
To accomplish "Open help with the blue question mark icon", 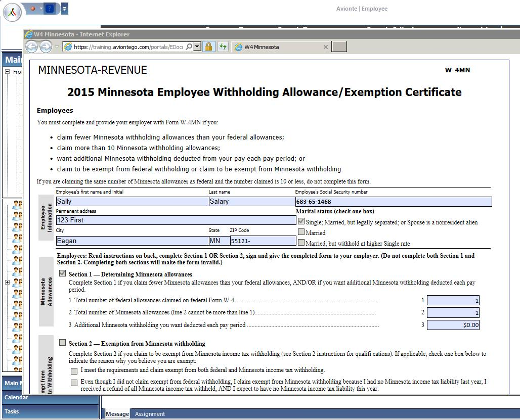I will 50,9.
